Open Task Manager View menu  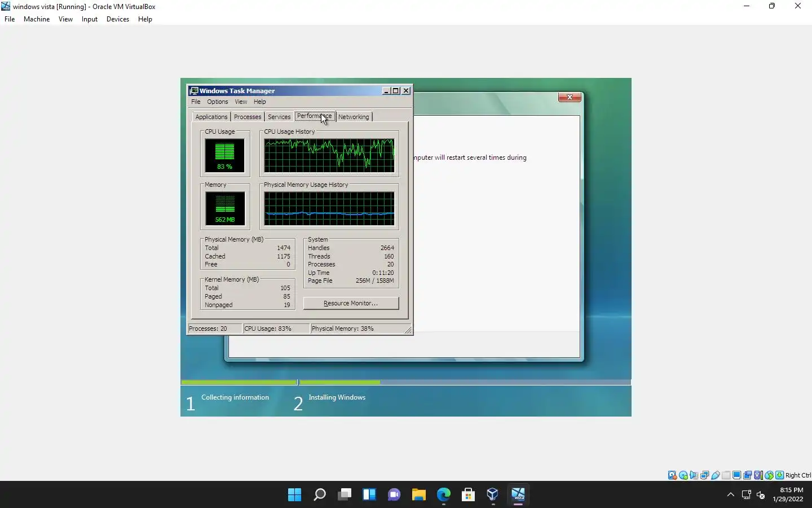241,102
